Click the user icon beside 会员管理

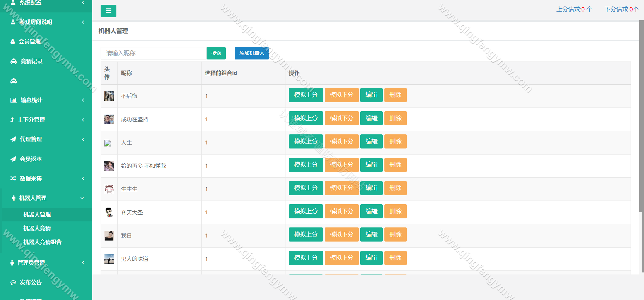point(13,41)
